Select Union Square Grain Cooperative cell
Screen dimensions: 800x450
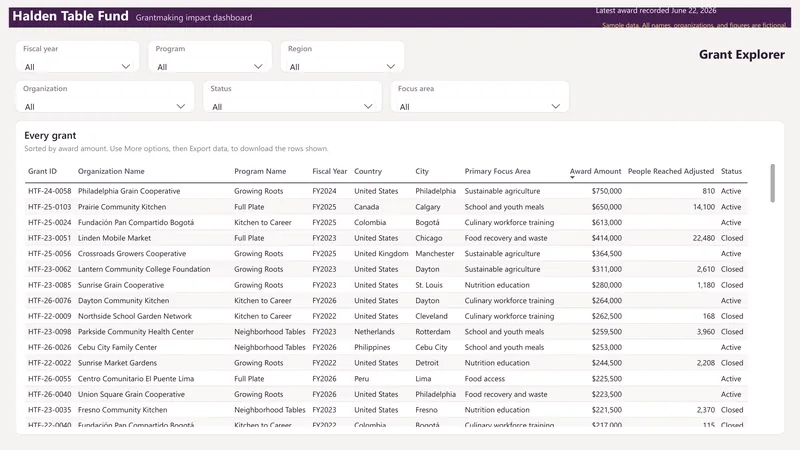pyautogui.click(x=131, y=394)
